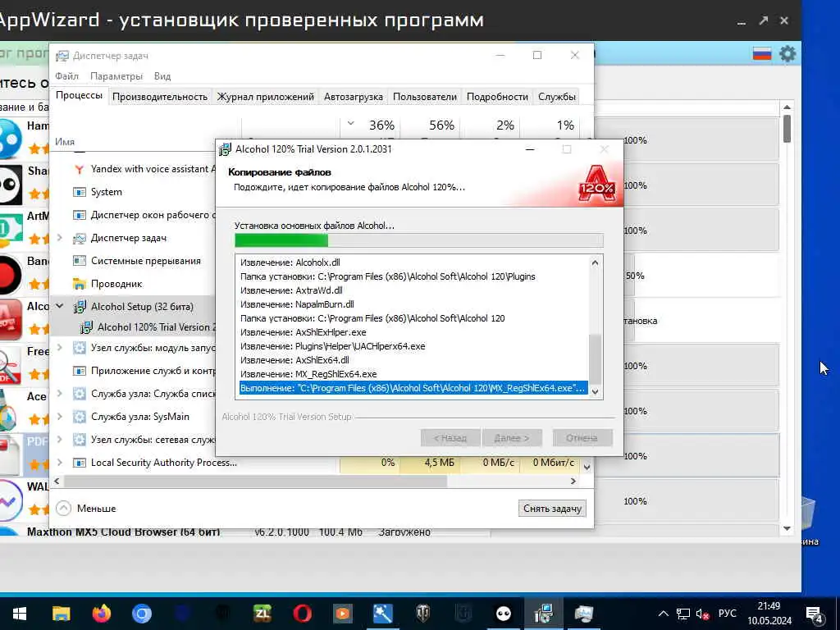Switch to the Alcohol setup taskbar icon
The width and height of the screenshot is (840, 630).
point(543,614)
